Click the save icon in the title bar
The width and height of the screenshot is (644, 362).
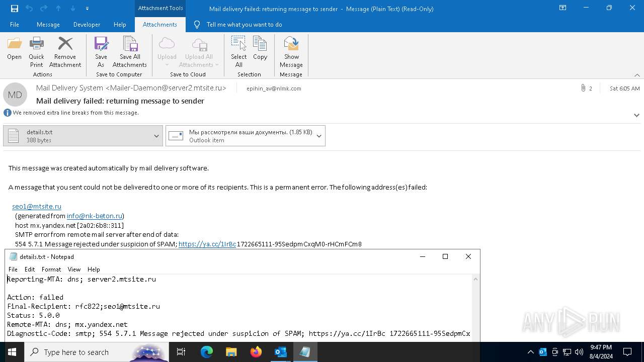coord(15,9)
